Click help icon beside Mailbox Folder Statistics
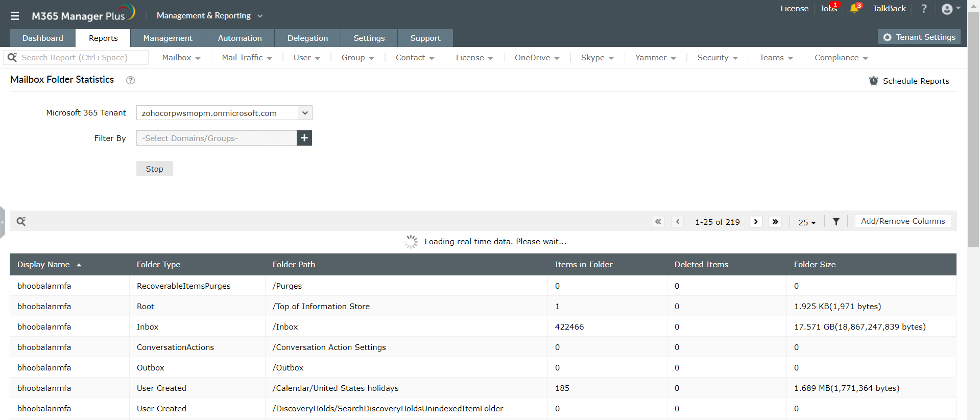Screen dimensions: 980x420 130,80
